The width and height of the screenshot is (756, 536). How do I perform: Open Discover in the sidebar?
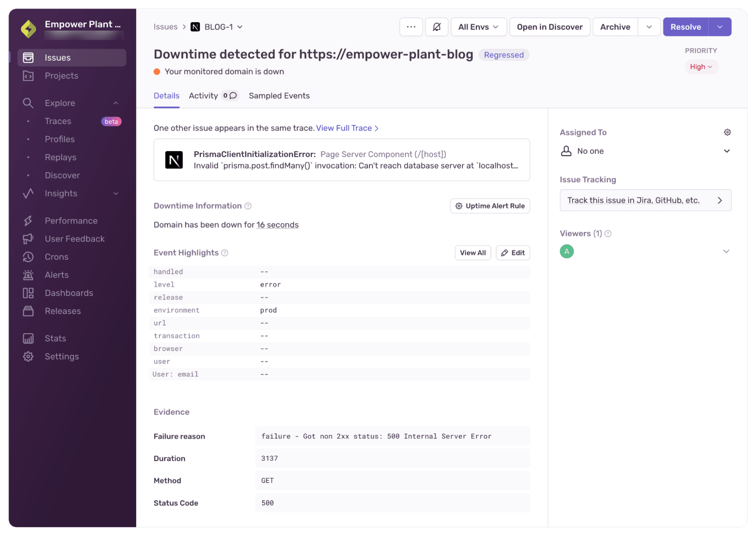pos(62,175)
